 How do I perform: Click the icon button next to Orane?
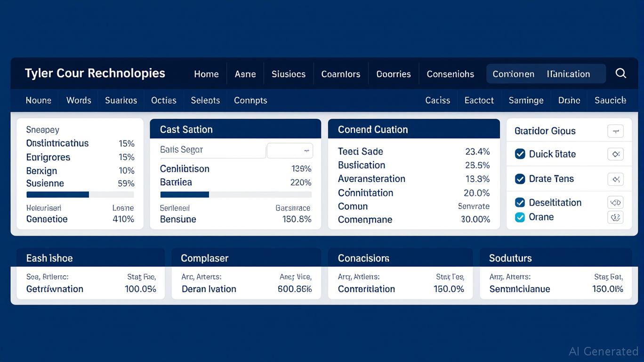pyautogui.click(x=615, y=217)
